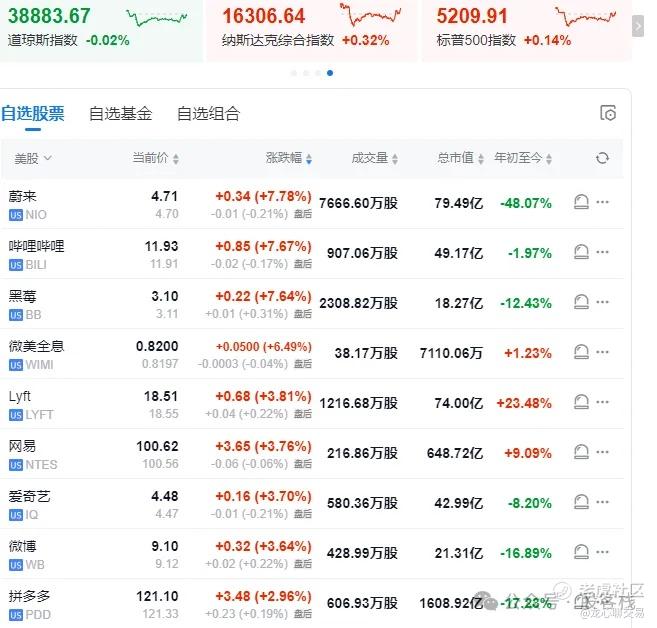Open 黑莓 stock page
657x628 pixels.
[23, 296]
